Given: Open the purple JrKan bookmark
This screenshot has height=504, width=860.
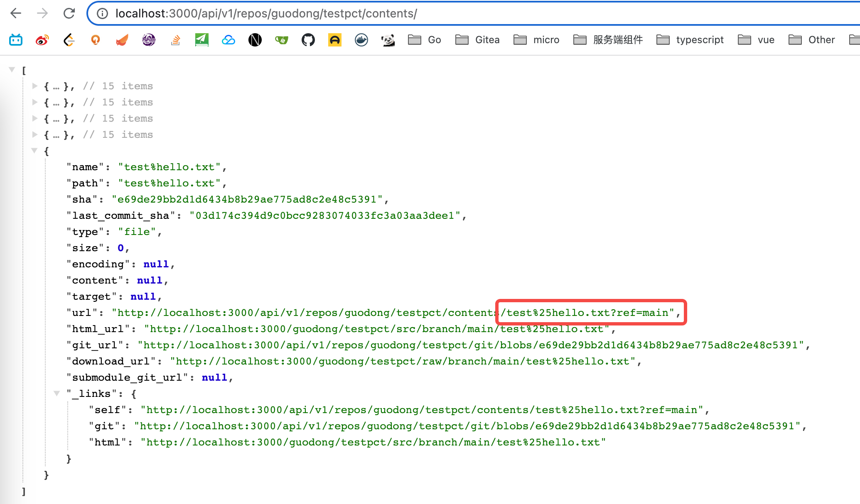Looking at the screenshot, I should pyautogui.click(x=149, y=40).
